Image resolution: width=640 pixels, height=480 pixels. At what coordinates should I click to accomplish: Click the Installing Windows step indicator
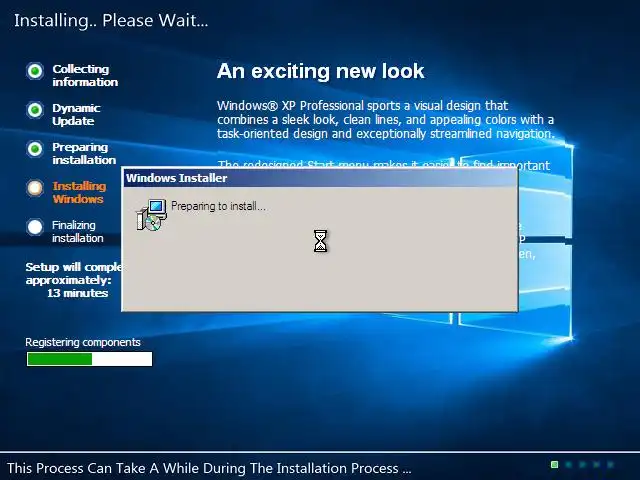coord(35,188)
